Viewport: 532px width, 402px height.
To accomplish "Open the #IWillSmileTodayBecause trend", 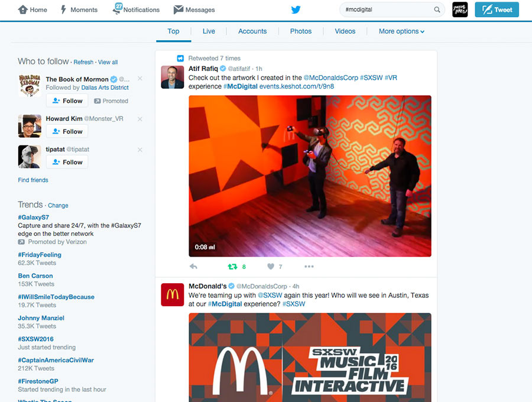I will 56,297.
